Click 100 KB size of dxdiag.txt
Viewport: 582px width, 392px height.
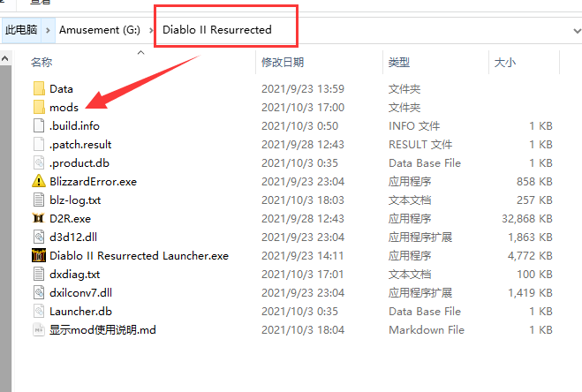click(x=534, y=275)
